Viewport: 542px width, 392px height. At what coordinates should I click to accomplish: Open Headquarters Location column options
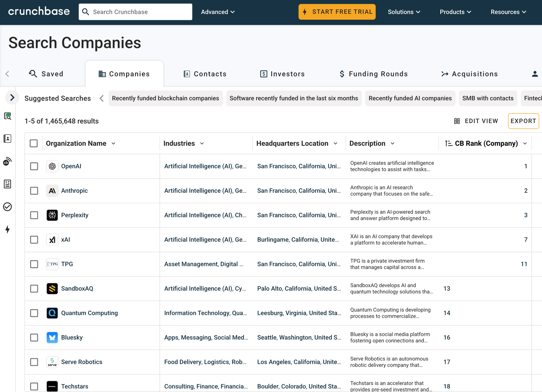pos(335,143)
